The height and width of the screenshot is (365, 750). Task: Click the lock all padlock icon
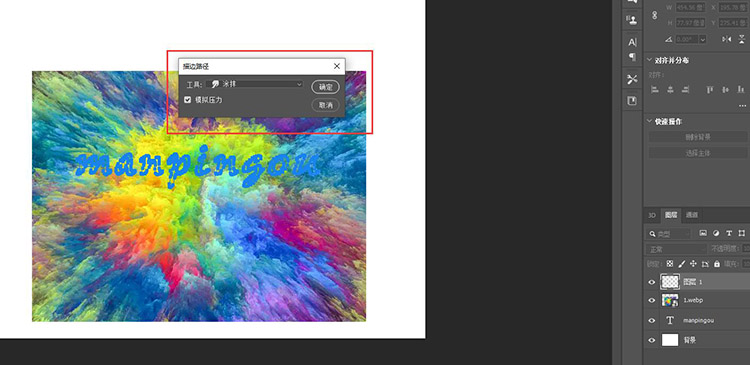717,264
